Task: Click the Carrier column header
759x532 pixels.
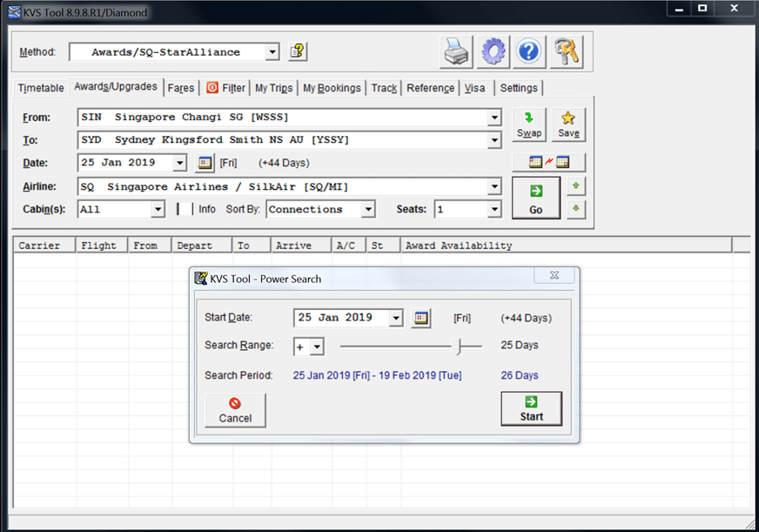Action: [44, 246]
